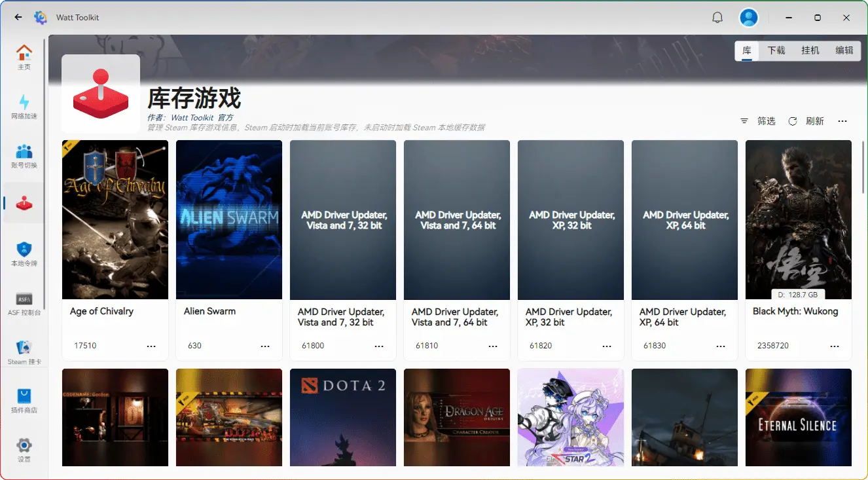Open the 主页 home page
Viewport: 868px width, 480px height.
tap(24, 57)
